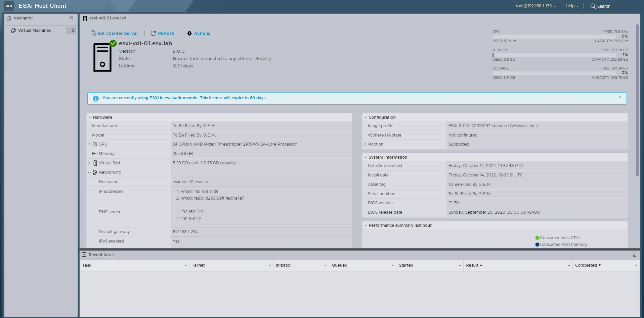Click the Actions gear icon
This screenshot has width=644, height=318.
189,33
